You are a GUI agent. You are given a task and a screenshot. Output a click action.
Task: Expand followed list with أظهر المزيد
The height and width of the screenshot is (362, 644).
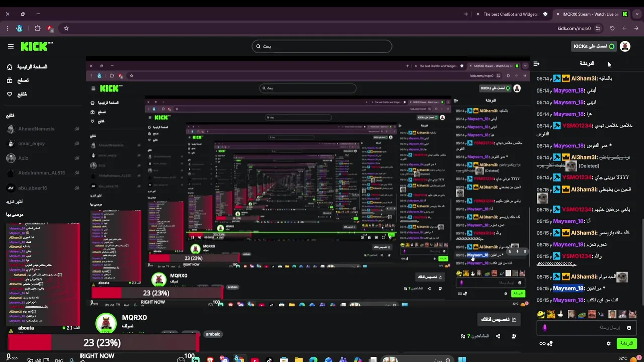click(14, 202)
